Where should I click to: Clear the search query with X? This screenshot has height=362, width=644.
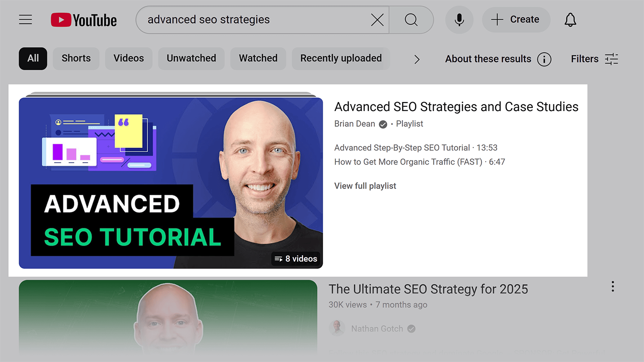coord(377,20)
